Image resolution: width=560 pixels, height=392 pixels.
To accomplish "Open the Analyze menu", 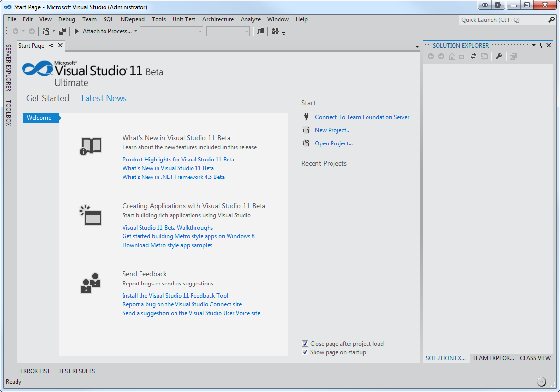I will click(250, 19).
